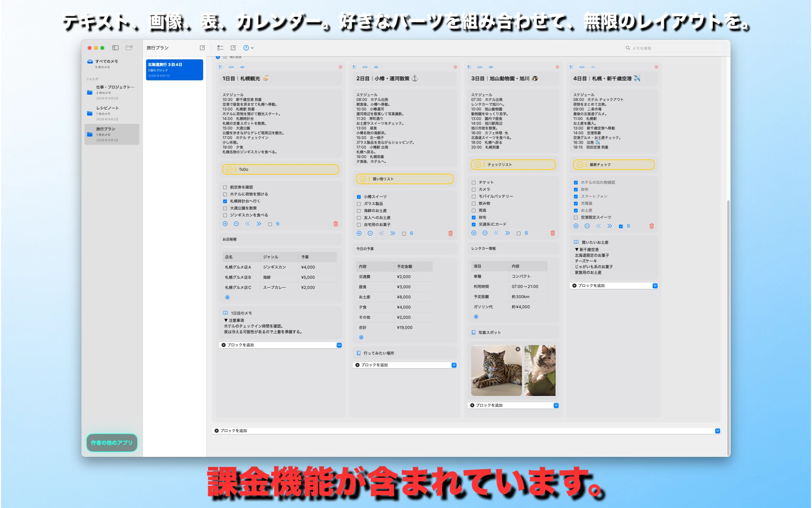The image size is (812, 508).
Task: Click compose new memo icon beside 旅行プラン
Action: 202,48
